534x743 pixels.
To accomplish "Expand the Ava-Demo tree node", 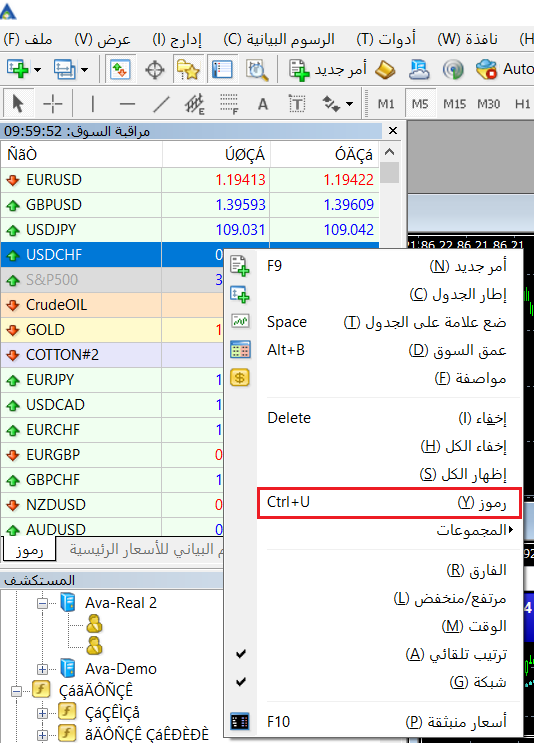I will tap(43, 669).
